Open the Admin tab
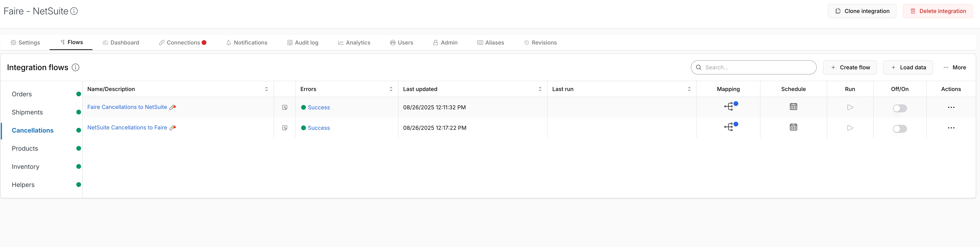The width and height of the screenshot is (980, 247). tap(445, 43)
